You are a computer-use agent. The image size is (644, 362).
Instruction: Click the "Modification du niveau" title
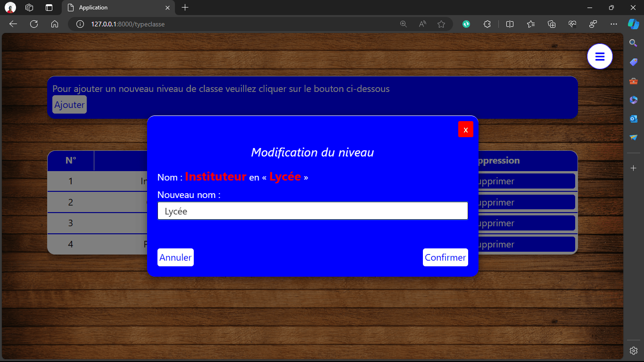313,152
